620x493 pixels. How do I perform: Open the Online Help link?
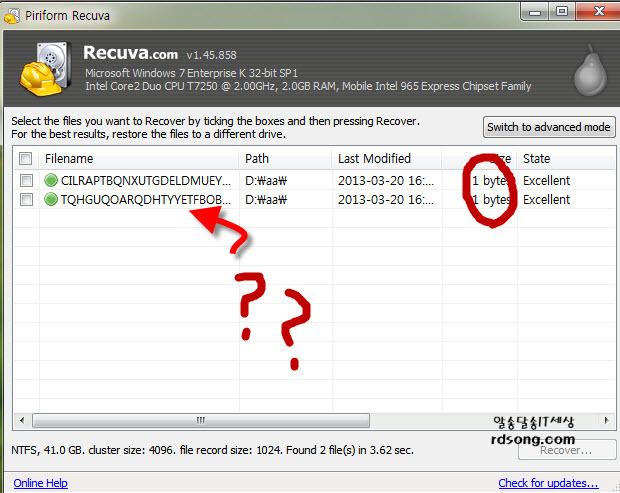(41, 484)
